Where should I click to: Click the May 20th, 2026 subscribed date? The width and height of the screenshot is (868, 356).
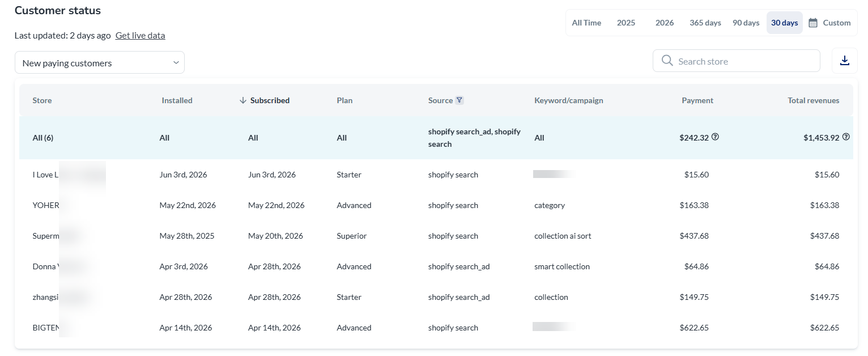[275, 236]
